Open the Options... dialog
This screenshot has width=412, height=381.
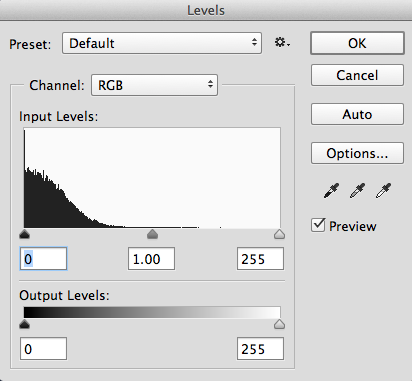357,153
